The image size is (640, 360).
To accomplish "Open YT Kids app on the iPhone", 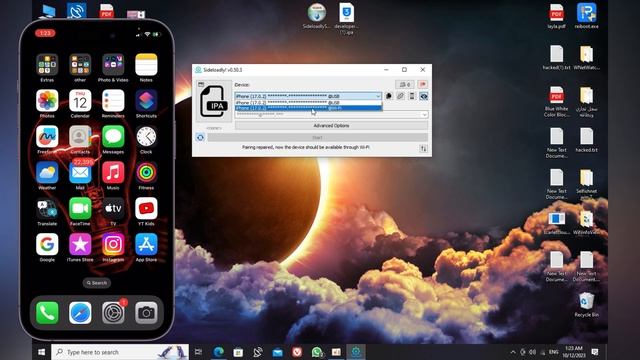I will [x=146, y=208].
